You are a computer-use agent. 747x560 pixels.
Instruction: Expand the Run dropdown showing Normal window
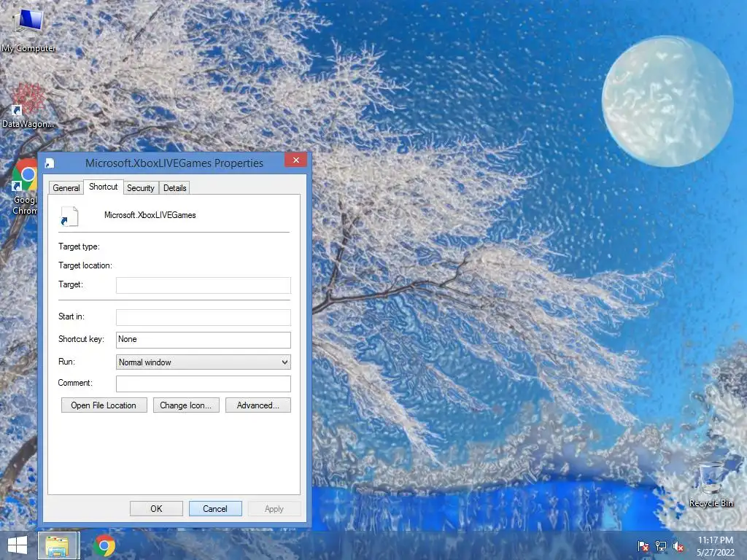(x=204, y=362)
